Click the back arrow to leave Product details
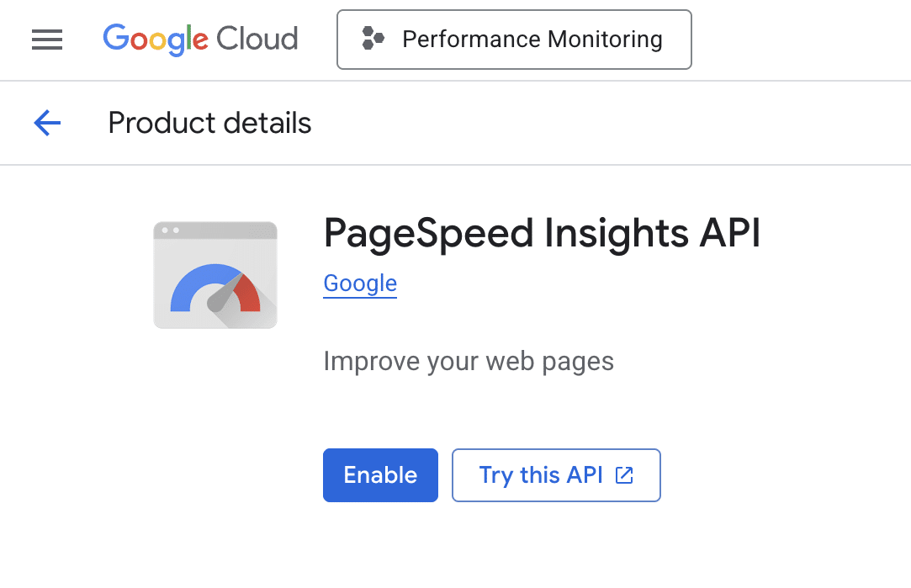 [46, 123]
